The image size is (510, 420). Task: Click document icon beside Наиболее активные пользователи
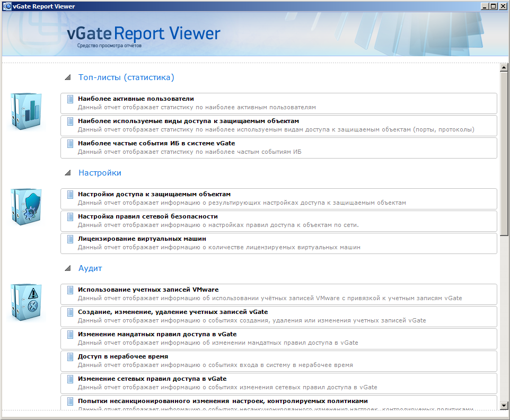70,99
